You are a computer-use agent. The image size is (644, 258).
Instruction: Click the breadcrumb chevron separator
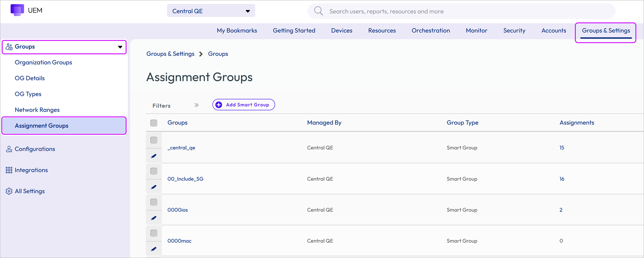point(201,54)
